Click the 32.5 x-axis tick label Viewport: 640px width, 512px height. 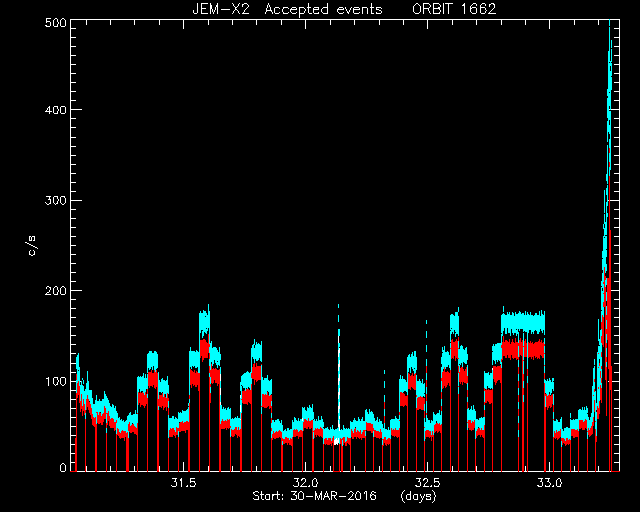point(427,483)
